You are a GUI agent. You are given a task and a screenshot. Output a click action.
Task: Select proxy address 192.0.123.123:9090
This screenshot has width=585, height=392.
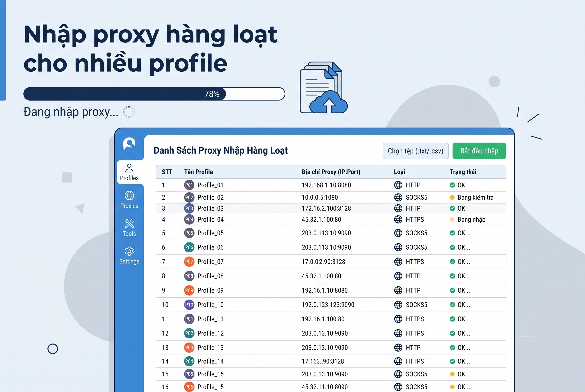pos(328,305)
